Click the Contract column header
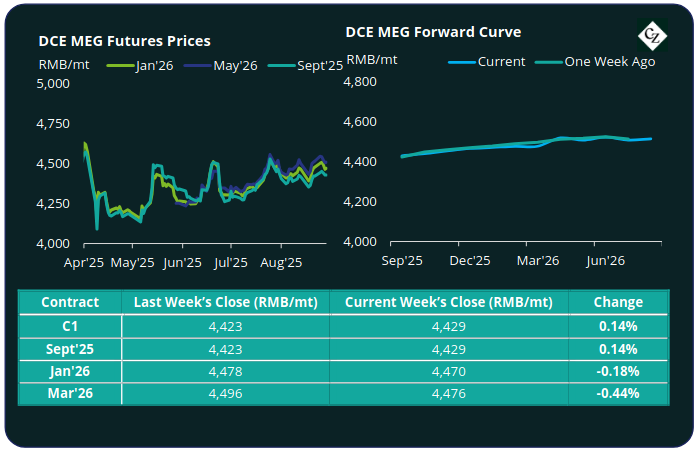696x451 pixels. pyautogui.click(x=70, y=302)
